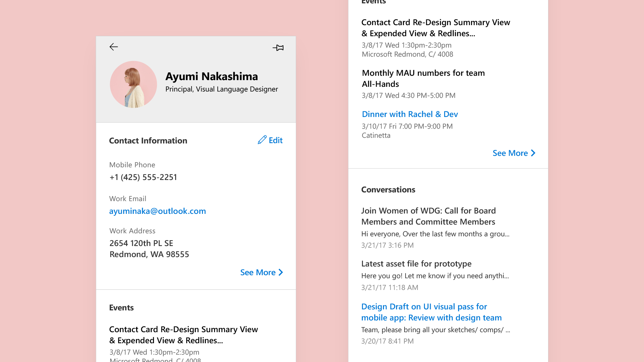
Task: Open the Design Draft on UI visual pass conversation
Action: (431, 312)
